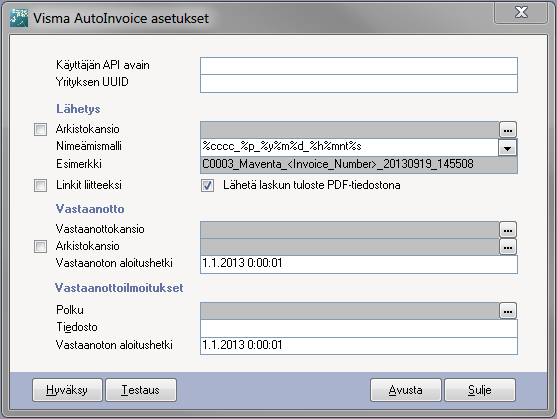Toggle the Linkit liitteeksi checkbox
Image resolution: width=557 pixels, height=419 pixels.
(40, 185)
